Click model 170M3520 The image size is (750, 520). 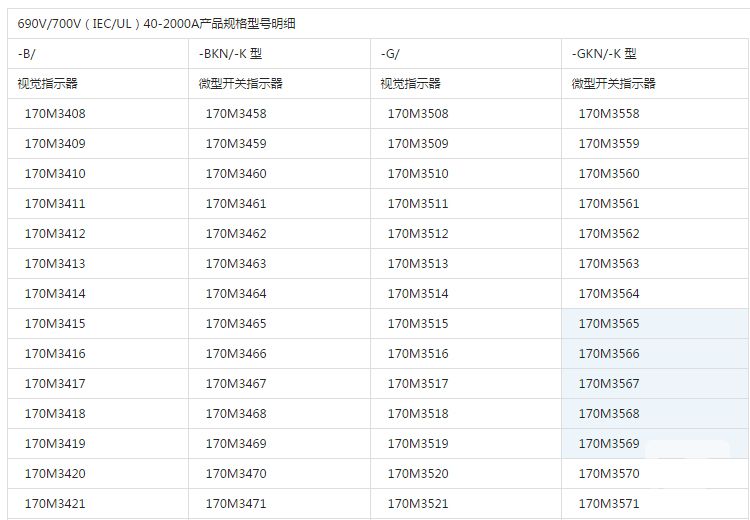point(418,473)
